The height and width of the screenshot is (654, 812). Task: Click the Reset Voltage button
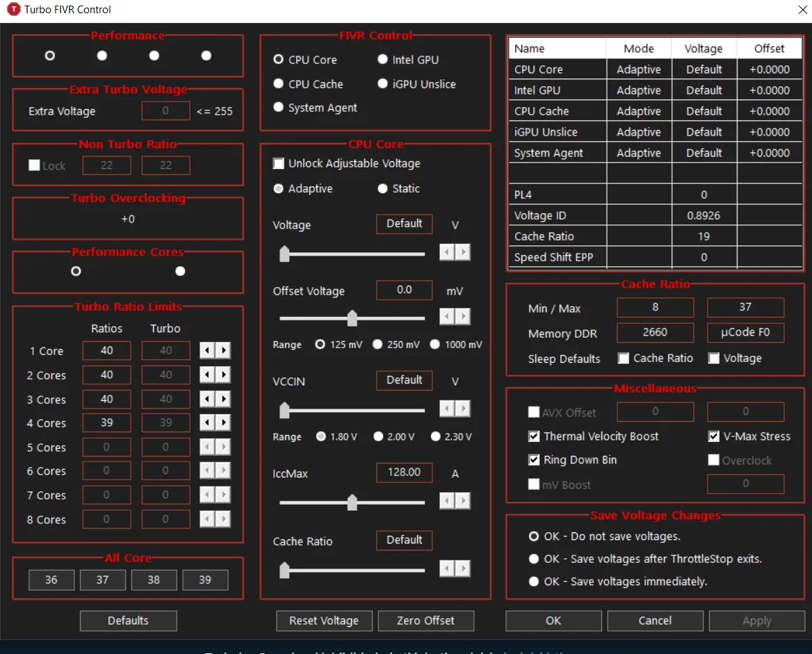coord(324,621)
